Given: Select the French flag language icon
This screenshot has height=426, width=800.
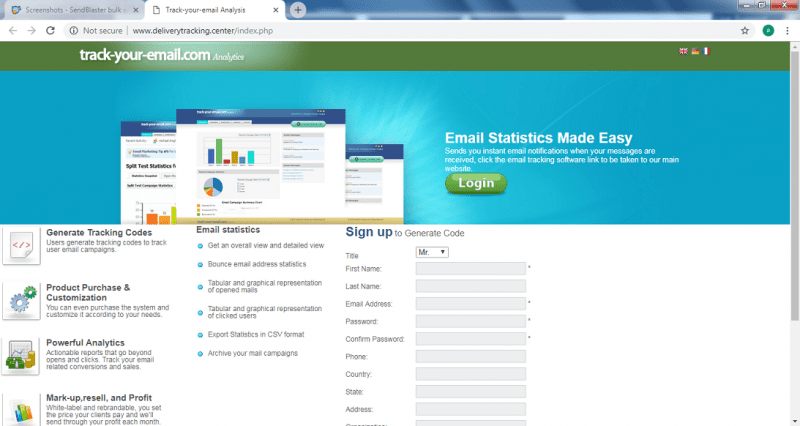Looking at the screenshot, I should pyautogui.click(x=706, y=51).
